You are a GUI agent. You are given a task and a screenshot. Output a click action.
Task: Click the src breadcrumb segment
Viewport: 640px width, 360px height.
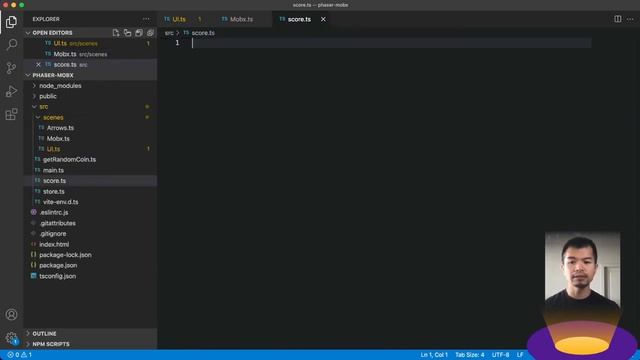click(x=169, y=33)
